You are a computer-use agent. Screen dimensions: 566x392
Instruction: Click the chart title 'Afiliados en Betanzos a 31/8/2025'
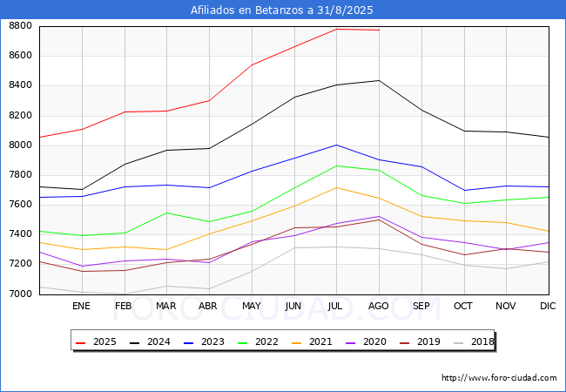point(281,10)
